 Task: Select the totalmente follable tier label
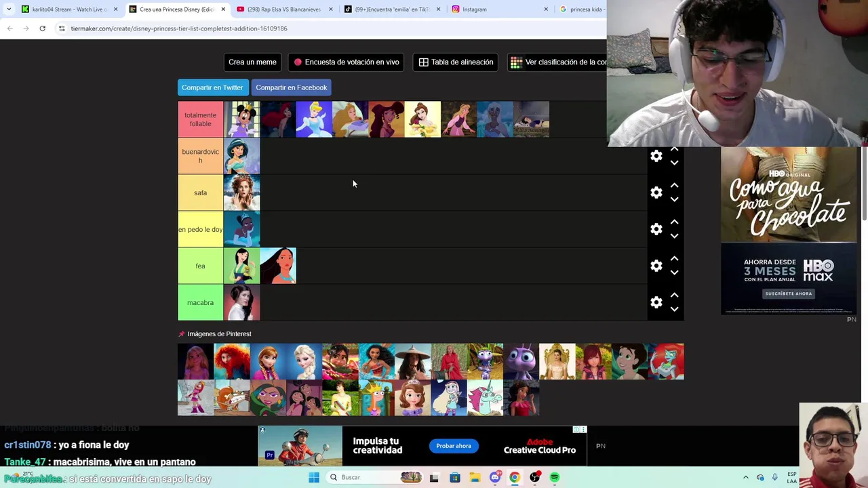pos(200,119)
